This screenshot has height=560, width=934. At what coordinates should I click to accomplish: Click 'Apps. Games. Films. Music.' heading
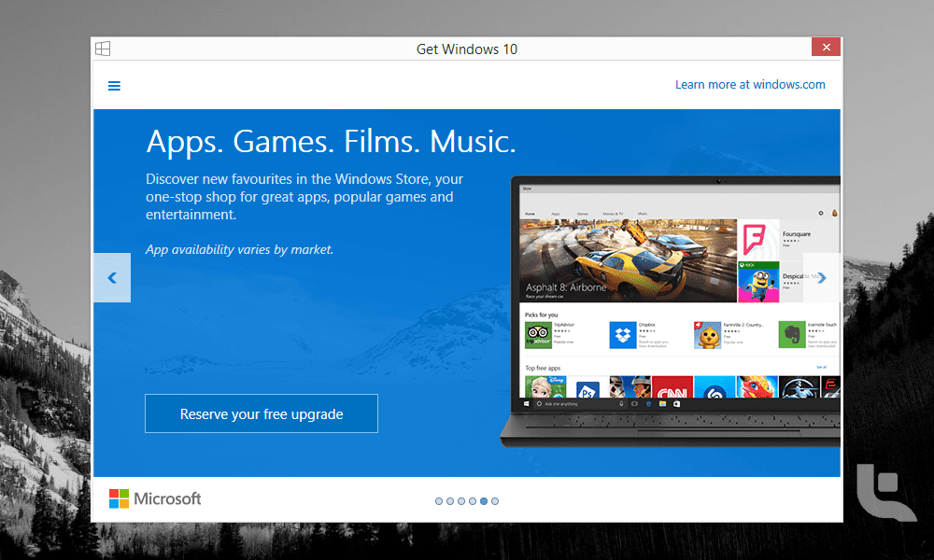pyautogui.click(x=332, y=142)
